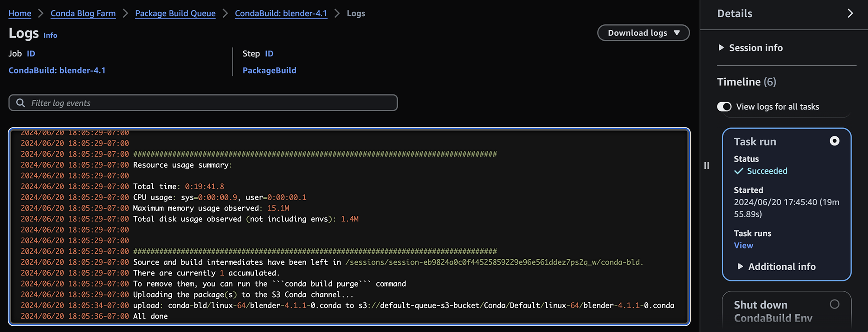This screenshot has width=868, height=332.
Task: Click the Download logs dropdown arrow
Action: pyautogui.click(x=677, y=33)
